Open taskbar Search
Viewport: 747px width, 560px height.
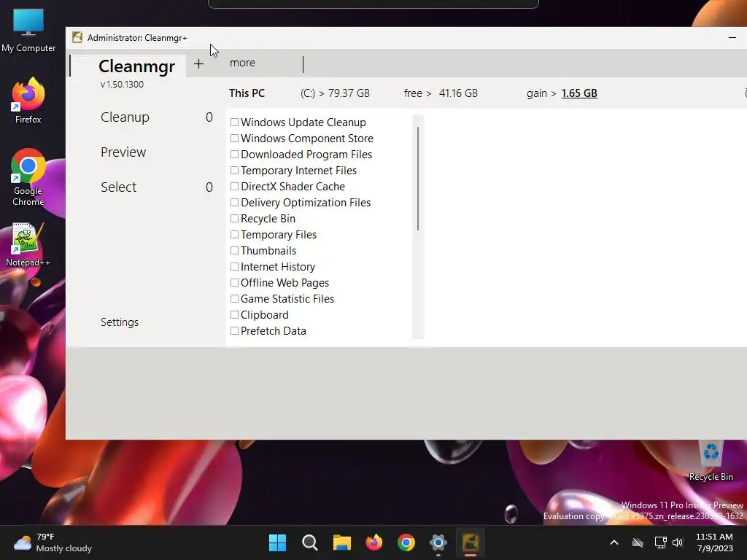coord(309,542)
